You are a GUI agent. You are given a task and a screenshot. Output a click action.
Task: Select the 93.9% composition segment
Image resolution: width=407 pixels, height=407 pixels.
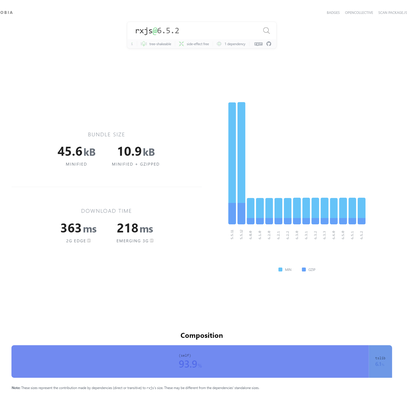[190, 361]
